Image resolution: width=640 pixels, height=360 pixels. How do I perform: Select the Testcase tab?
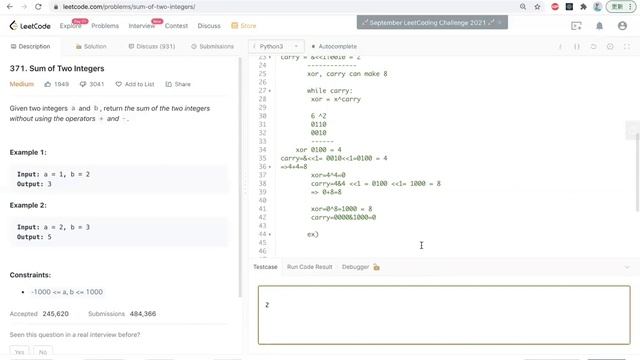click(265, 267)
